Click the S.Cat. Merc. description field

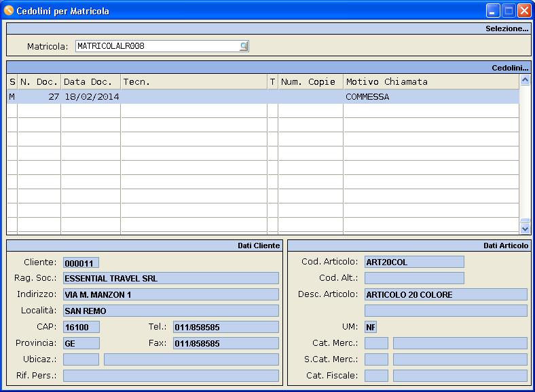(460, 359)
